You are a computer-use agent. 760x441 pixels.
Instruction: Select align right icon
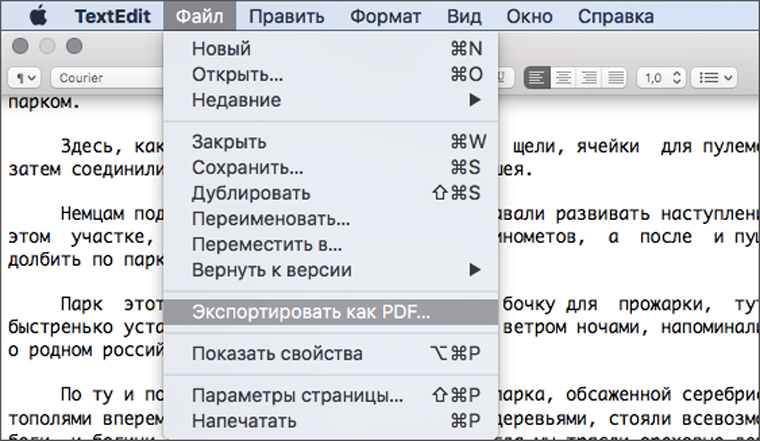click(x=590, y=77)
